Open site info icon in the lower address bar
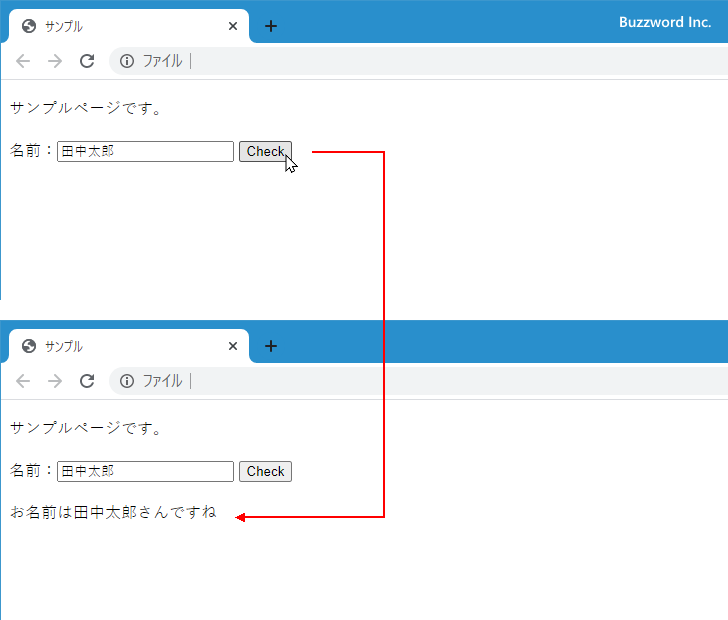Screen dimensions: 728x620 coord(127,381)
